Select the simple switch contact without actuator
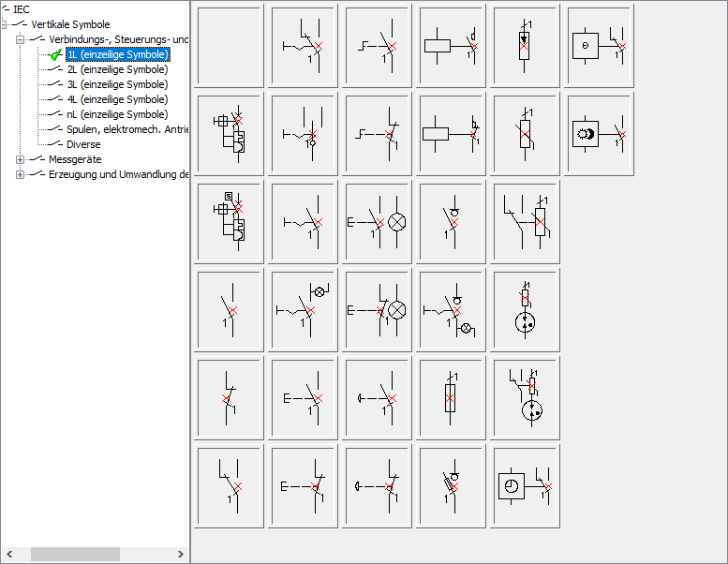The image size is (728, 564). point(230,309)
